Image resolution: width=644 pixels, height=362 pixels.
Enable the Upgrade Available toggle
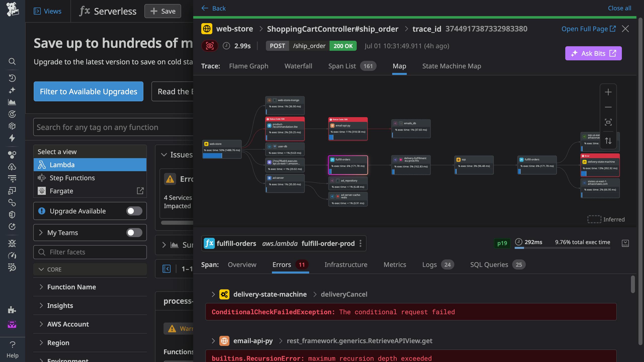click(x=134, y=211)
